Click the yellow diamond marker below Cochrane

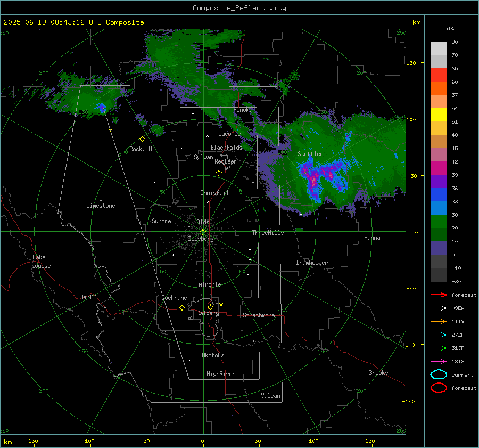[x=182, y=308]
